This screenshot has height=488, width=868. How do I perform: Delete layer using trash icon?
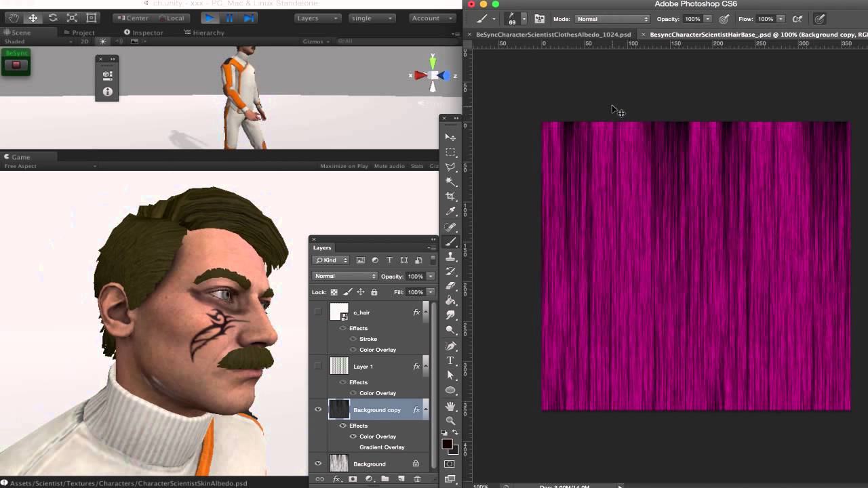click(x=417, y=479)
